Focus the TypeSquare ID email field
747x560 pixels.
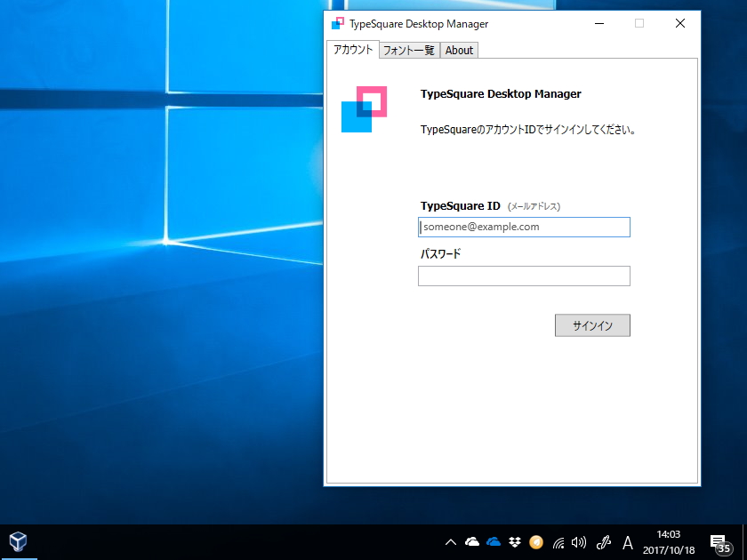click(x=524, y=228)
